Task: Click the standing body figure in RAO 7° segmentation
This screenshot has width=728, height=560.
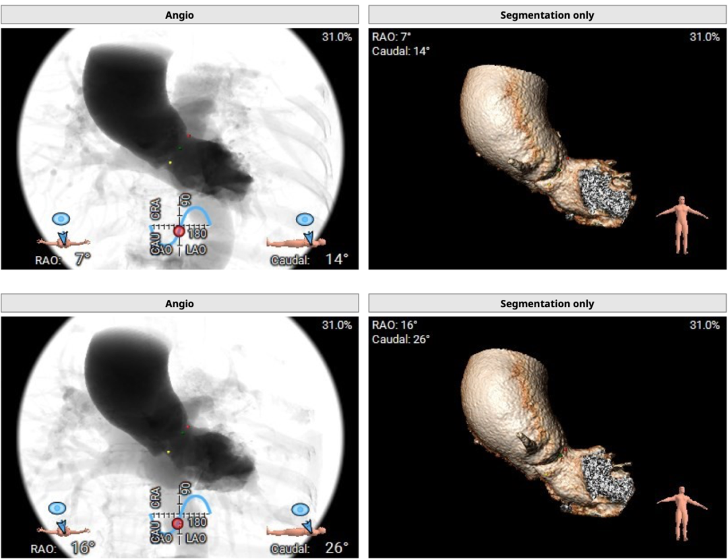Action: pos(682,224)
